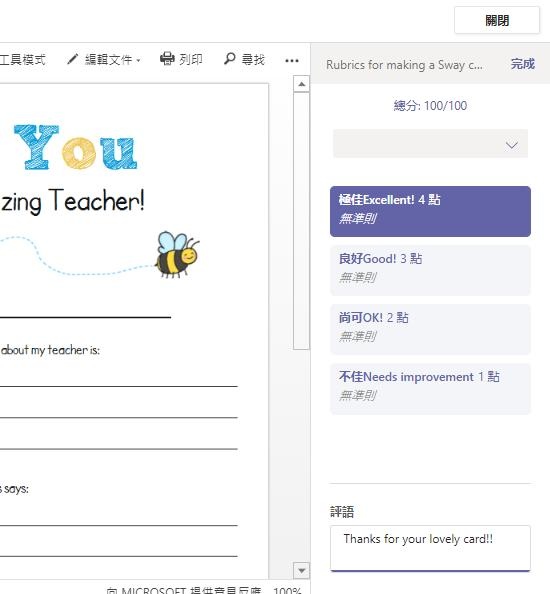Click 完成 to finish grading
The image size is (550, 594).
coord(522,64)
